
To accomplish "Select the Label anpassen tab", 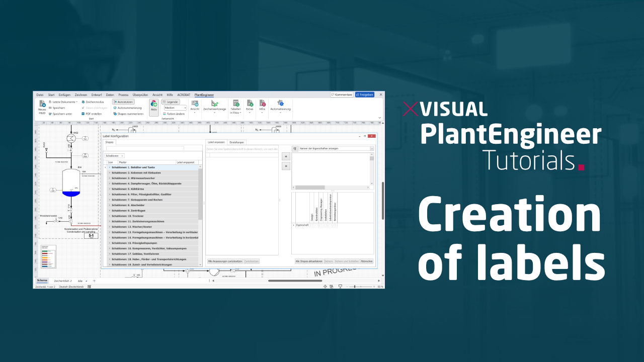I will [217, 142].
